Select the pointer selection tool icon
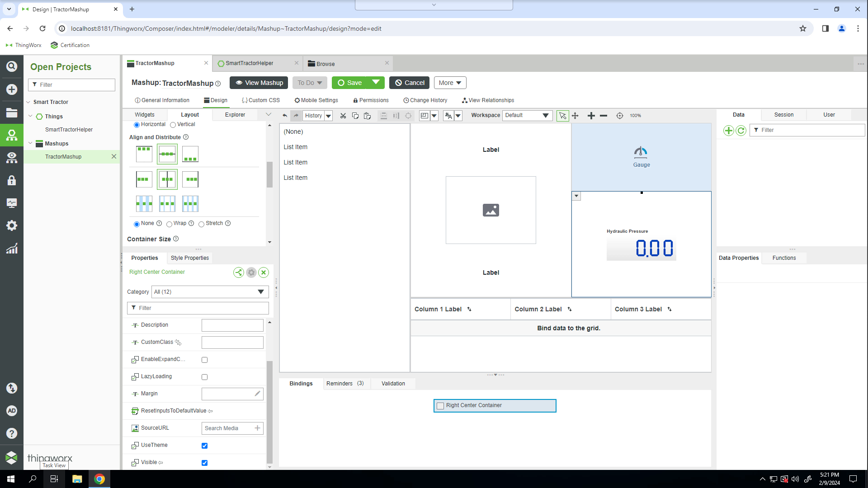Viewport: 868px width, 488px height. (x=562, y=116)
